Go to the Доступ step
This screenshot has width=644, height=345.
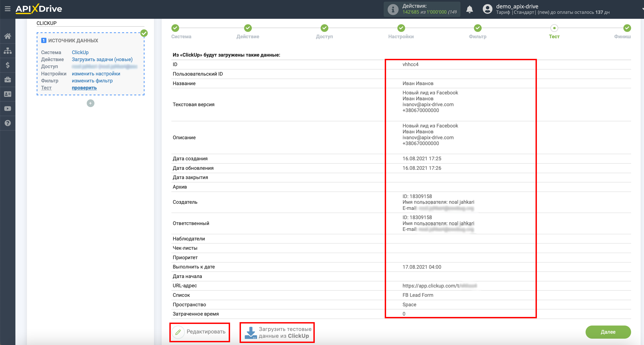click(x=324, y=31)
